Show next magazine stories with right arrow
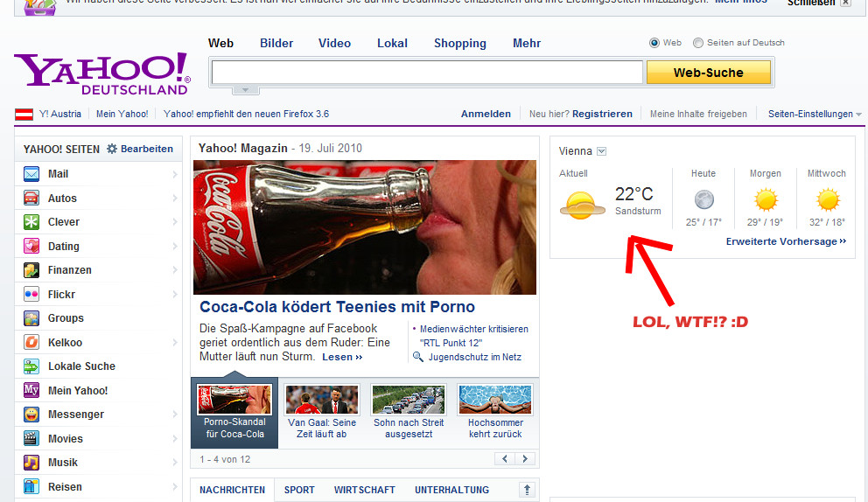Viewport: 868px width, 502px height. 525,459
